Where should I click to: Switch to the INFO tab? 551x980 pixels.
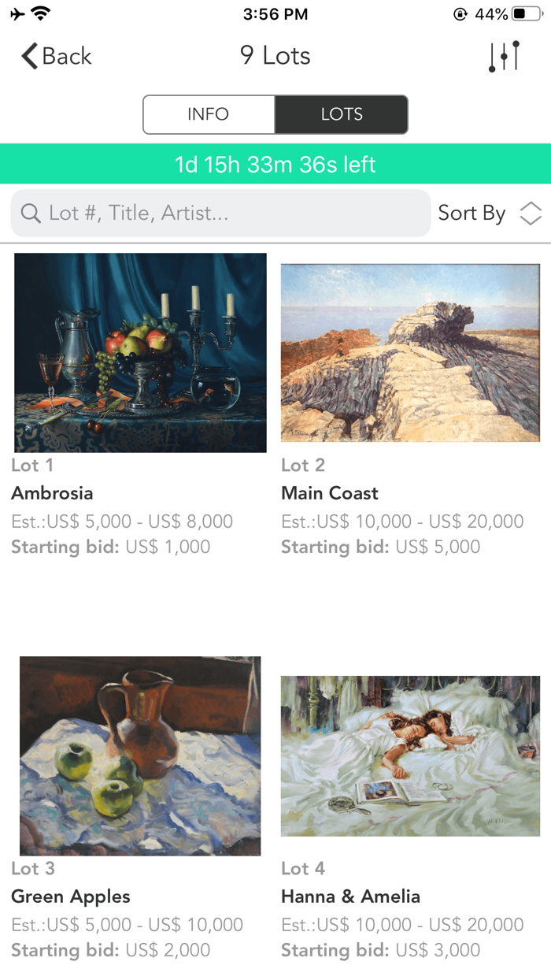[208, 114]
